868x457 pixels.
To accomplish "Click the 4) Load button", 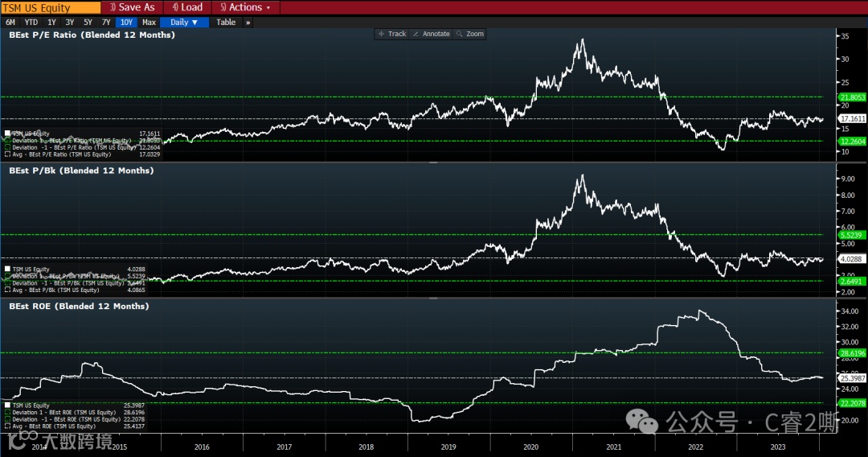I will pyautogui.click(x=187, y=7).
